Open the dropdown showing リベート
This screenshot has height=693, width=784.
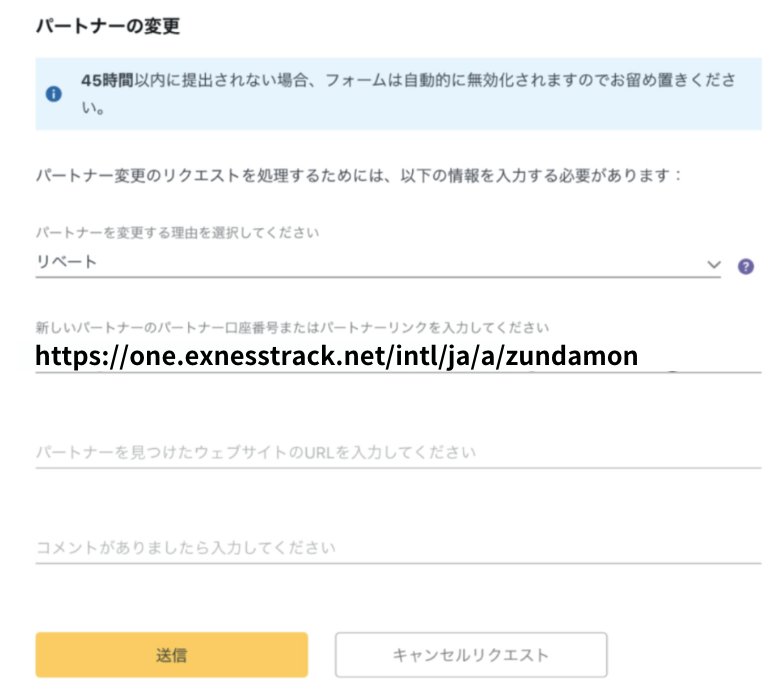[370, 263]
